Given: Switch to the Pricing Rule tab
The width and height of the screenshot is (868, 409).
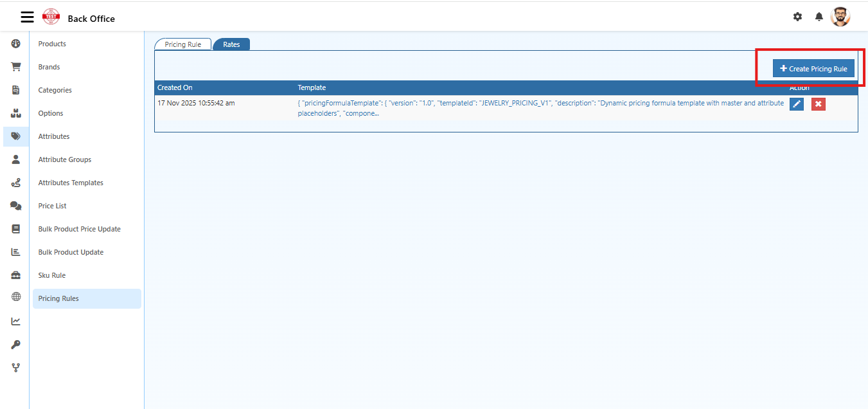Looking at the screenshot, I should [x=182, y=44].
